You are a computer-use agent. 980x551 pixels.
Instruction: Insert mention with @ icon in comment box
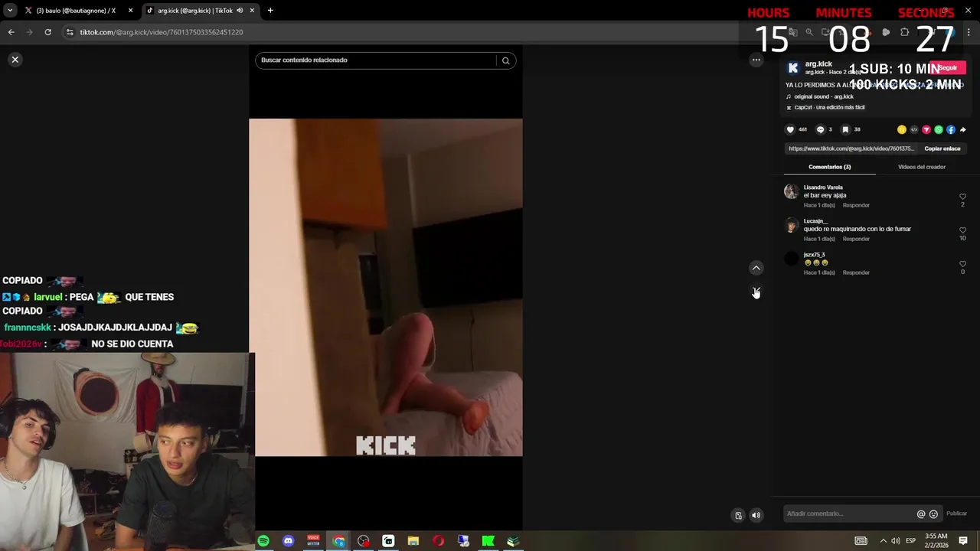pos(921,514)
